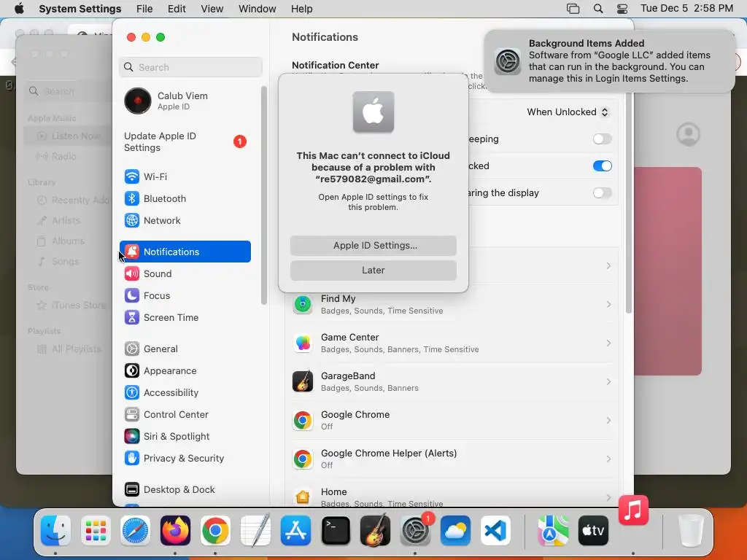The width and height of the screenshot is (747, 560).
Task: Open Visual Studio Code from the Dock
Action: pos(495,531)
